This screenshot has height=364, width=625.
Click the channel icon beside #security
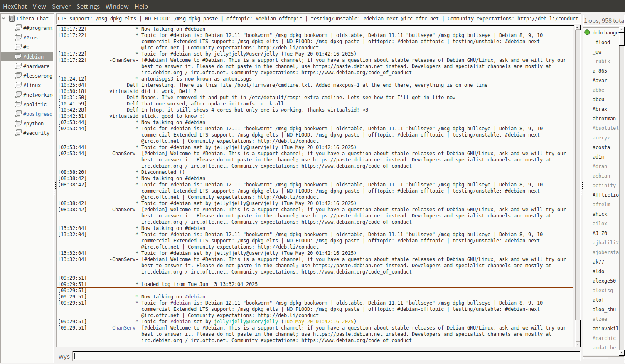[x=18, y=133]
